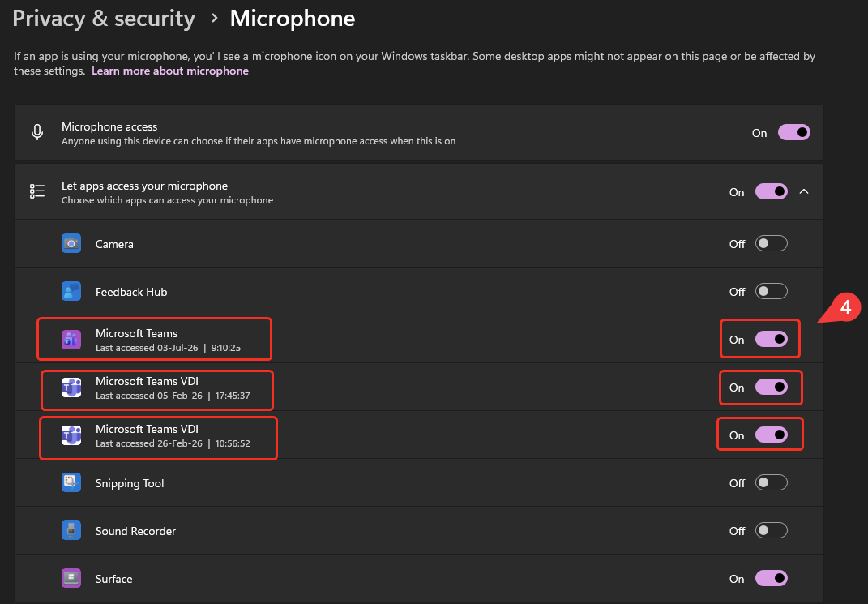
Task: Toggle Teams VDI switch accessed 05-Feb-26
Action: tap(771, 387)
